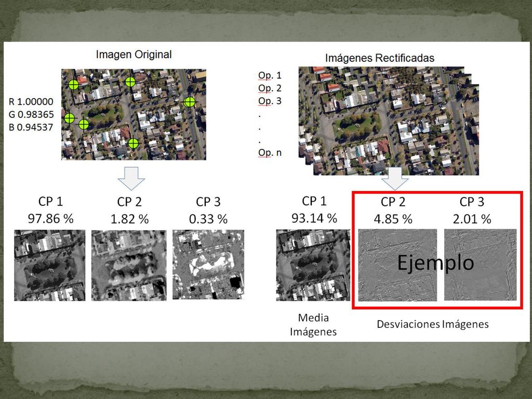Screen dimensions: 532x399
Task: Click the '0.33 %' value
Action: [208, 219]
